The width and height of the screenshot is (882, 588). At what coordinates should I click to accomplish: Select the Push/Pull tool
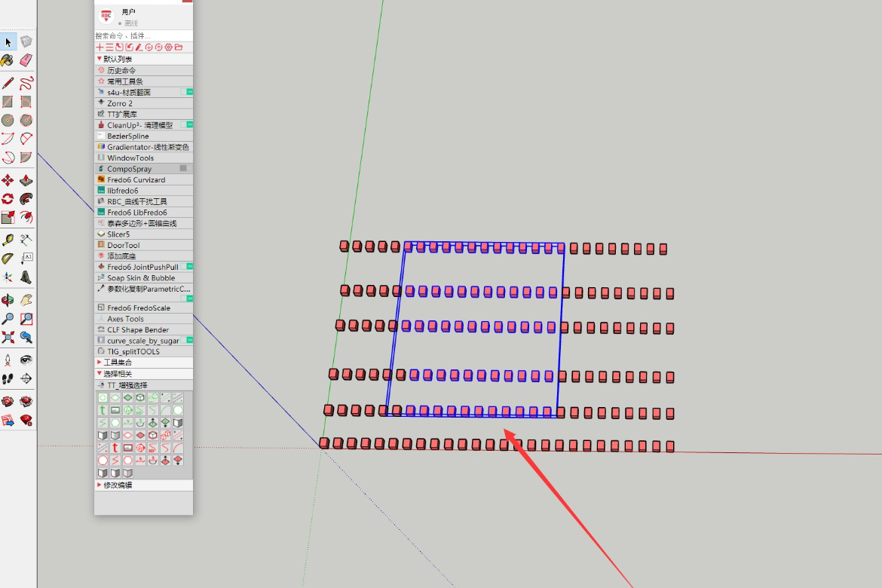26,180
